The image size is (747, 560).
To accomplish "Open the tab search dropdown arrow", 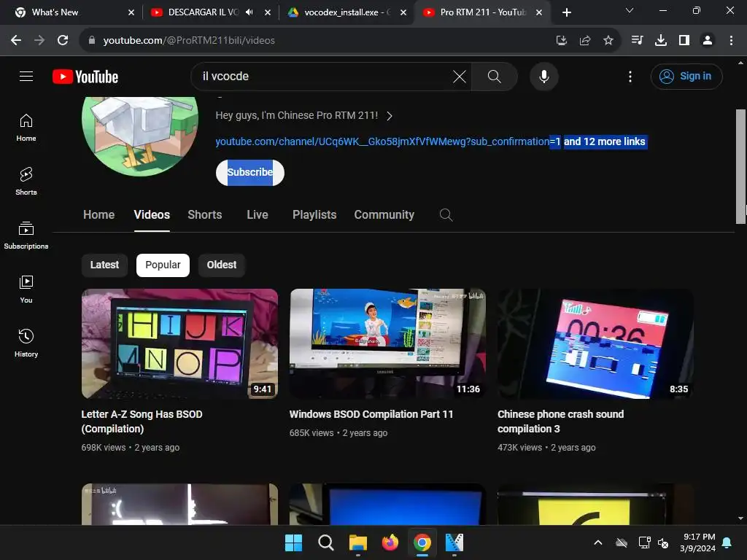I will (629, 10).
